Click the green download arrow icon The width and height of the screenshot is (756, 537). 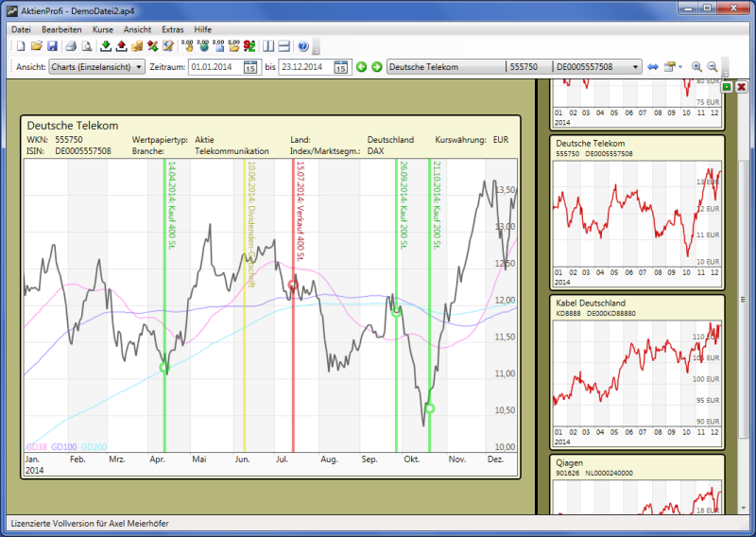coord(106,45)
